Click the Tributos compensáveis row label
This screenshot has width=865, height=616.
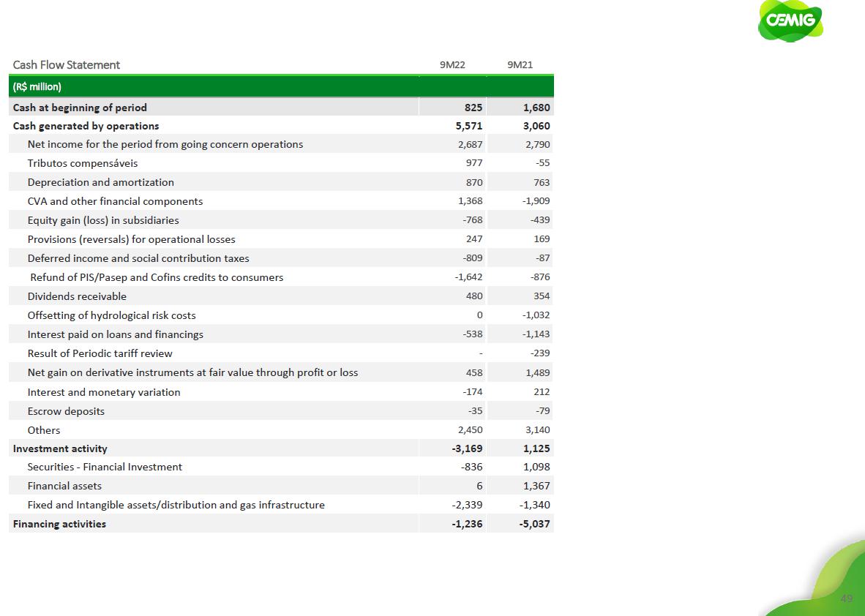click(83, 163)
